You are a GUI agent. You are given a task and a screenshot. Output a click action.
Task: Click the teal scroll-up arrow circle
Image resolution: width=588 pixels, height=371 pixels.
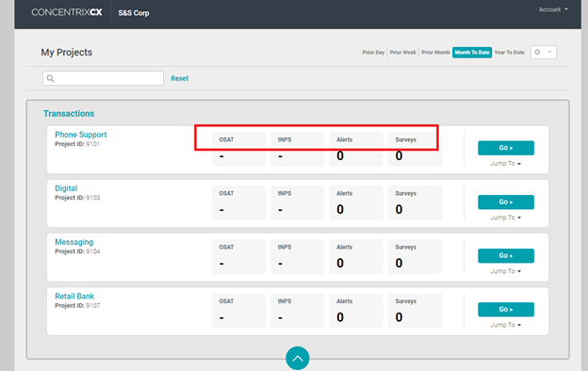(x=298, y=358)
